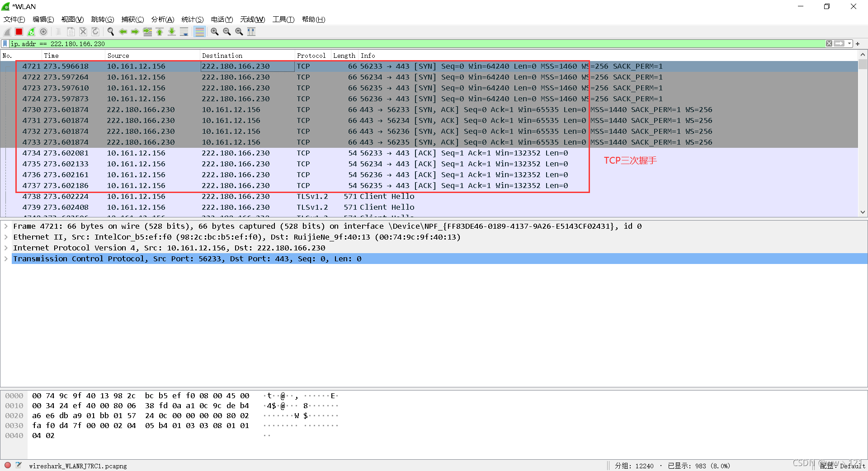Clear the display filter with X button
This screenshot has height=471, width=868.
pyautogui.click(x=829, y=44)
